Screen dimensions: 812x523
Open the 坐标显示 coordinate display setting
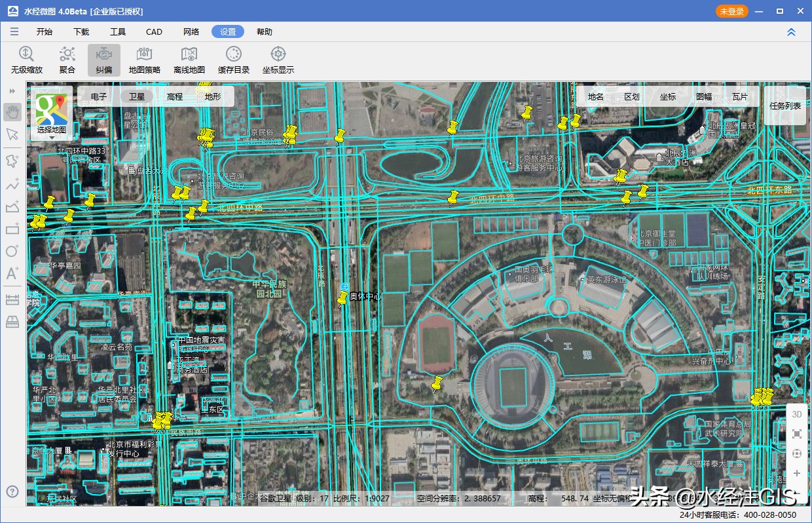click(278, 60)
